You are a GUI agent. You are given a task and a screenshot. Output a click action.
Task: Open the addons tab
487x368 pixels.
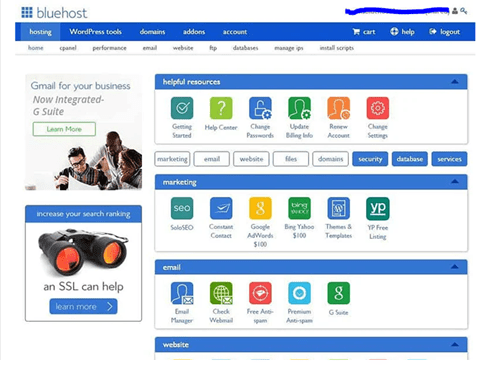pyautogui.click(x=194, y=32)
